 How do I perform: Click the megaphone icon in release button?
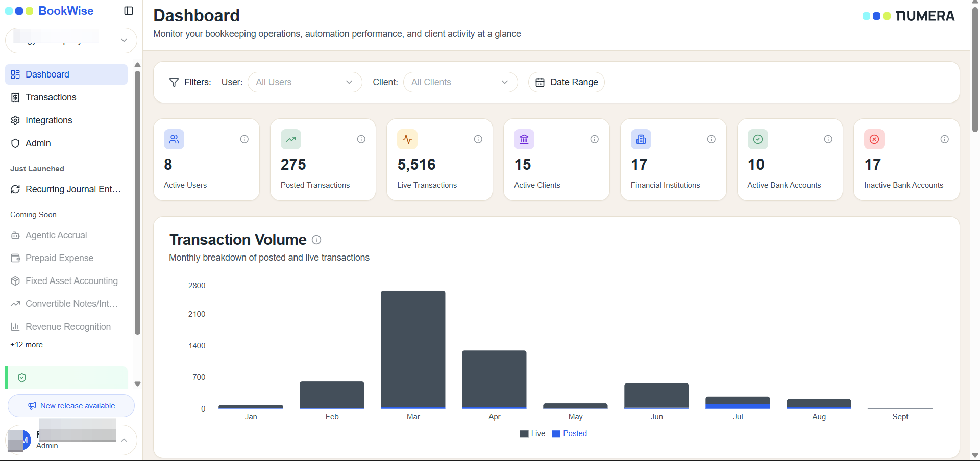[32, 406]
